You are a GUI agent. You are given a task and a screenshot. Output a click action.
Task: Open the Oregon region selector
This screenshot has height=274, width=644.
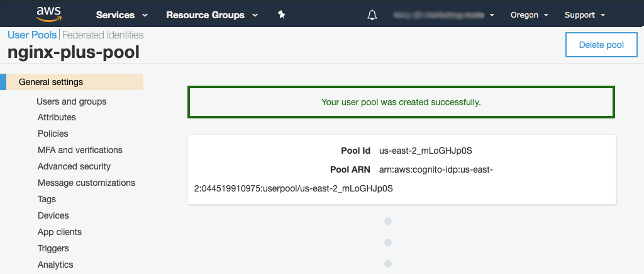(x=528, y=14)
